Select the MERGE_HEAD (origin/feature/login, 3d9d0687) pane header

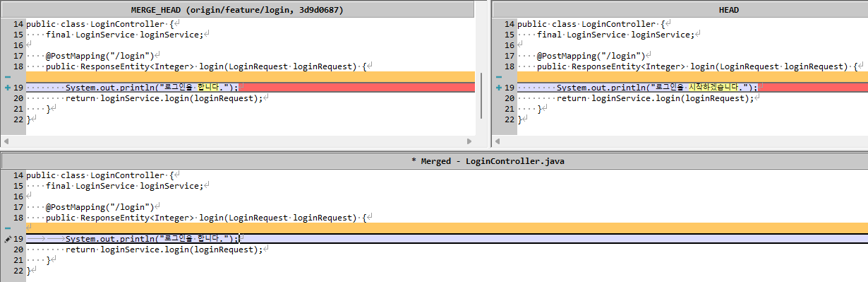237,10
